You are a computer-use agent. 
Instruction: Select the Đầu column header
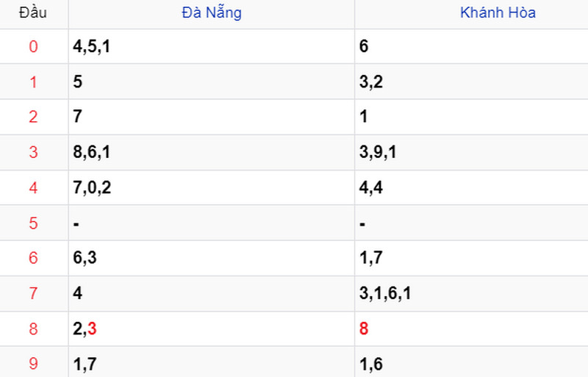(33, 12)
